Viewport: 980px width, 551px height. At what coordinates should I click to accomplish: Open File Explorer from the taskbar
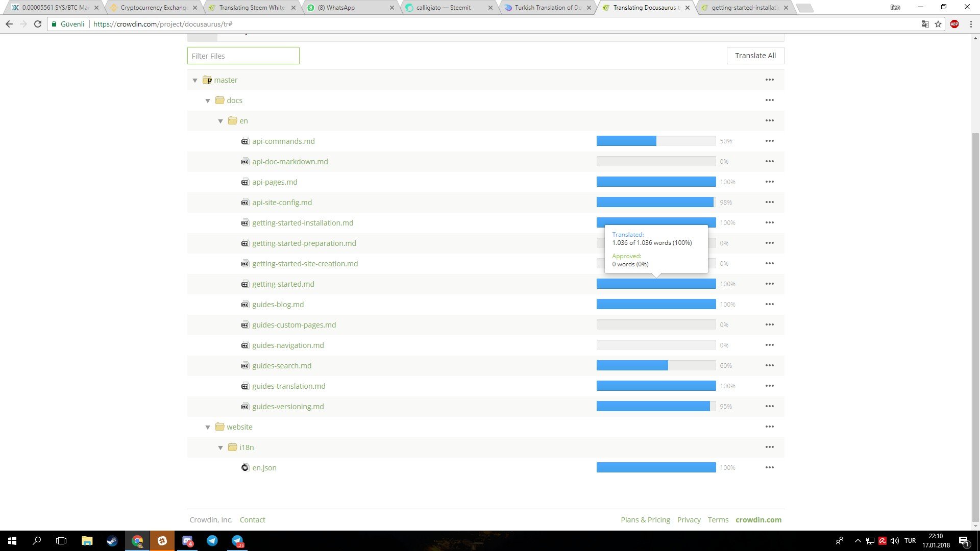tap(87, 541)
